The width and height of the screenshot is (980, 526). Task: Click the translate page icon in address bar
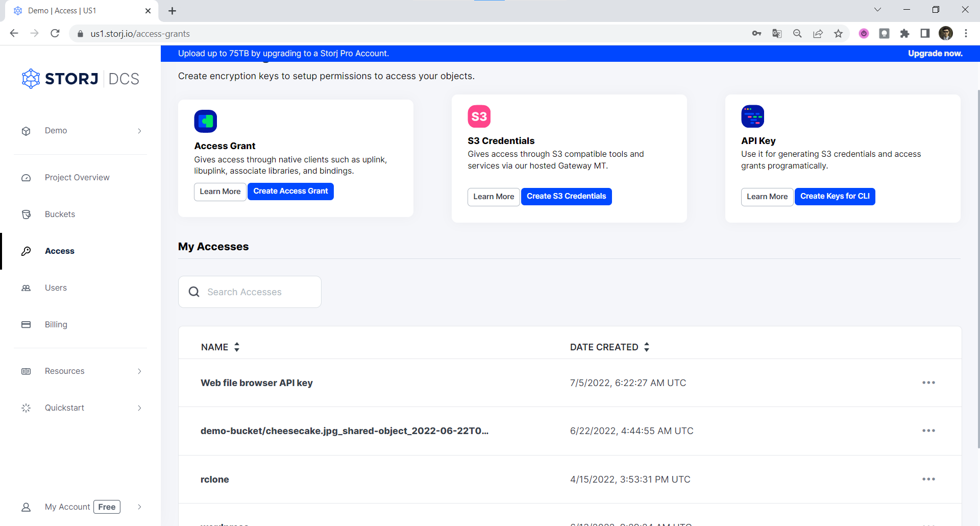pyautogui.click(x=777, y=34)
